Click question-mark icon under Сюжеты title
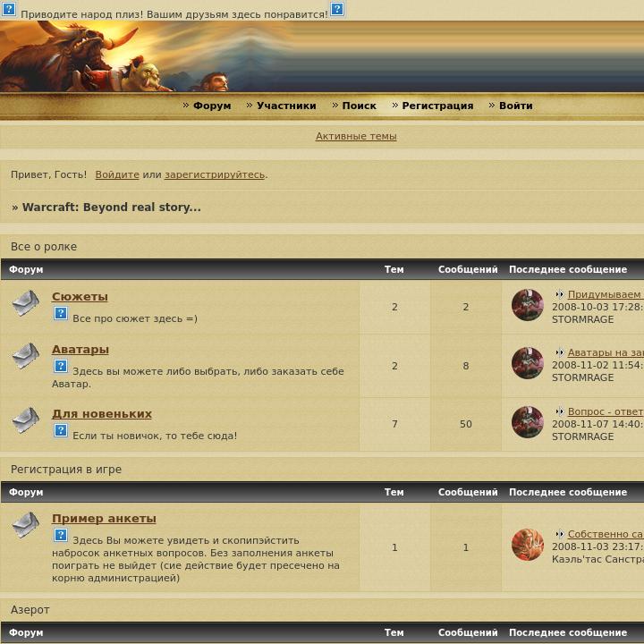This screenshot has width=644, height=644. (61, 313)
